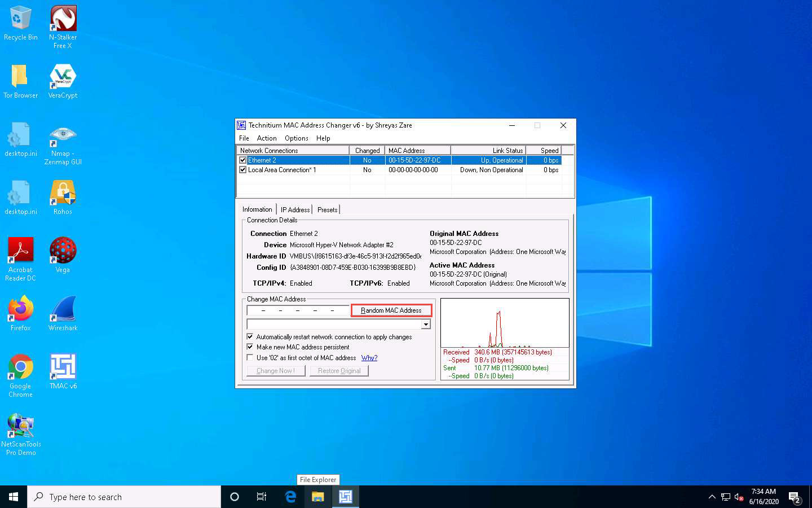Toggle automatically restart network connection option
The width and height of the screenshot is (812, 508).
[250, 337]
